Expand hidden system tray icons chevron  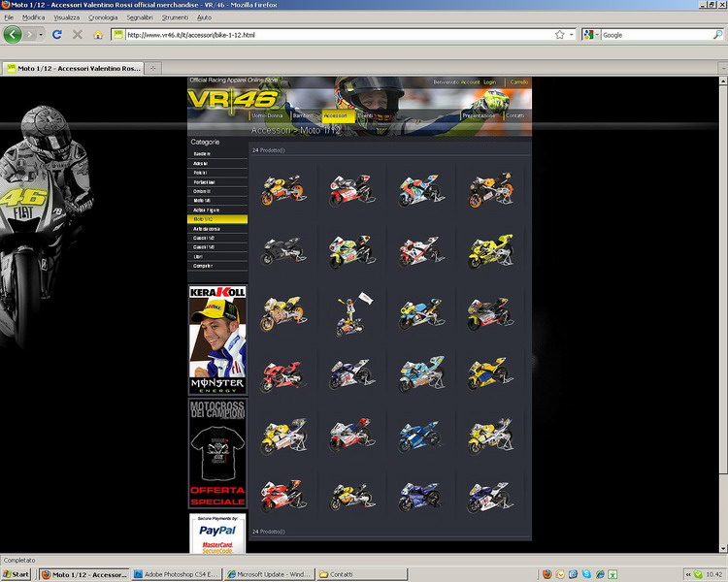tap(688, 574)
